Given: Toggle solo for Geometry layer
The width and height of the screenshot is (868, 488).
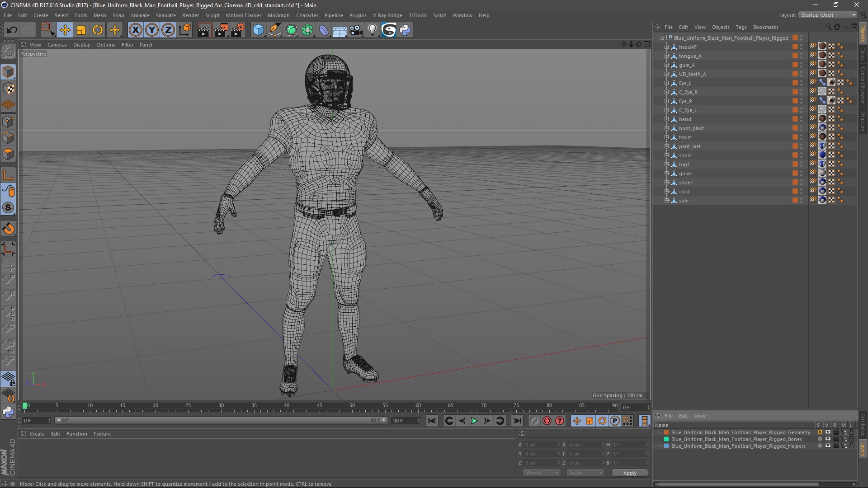Looking at the screenshot, I should click(820, 432).
